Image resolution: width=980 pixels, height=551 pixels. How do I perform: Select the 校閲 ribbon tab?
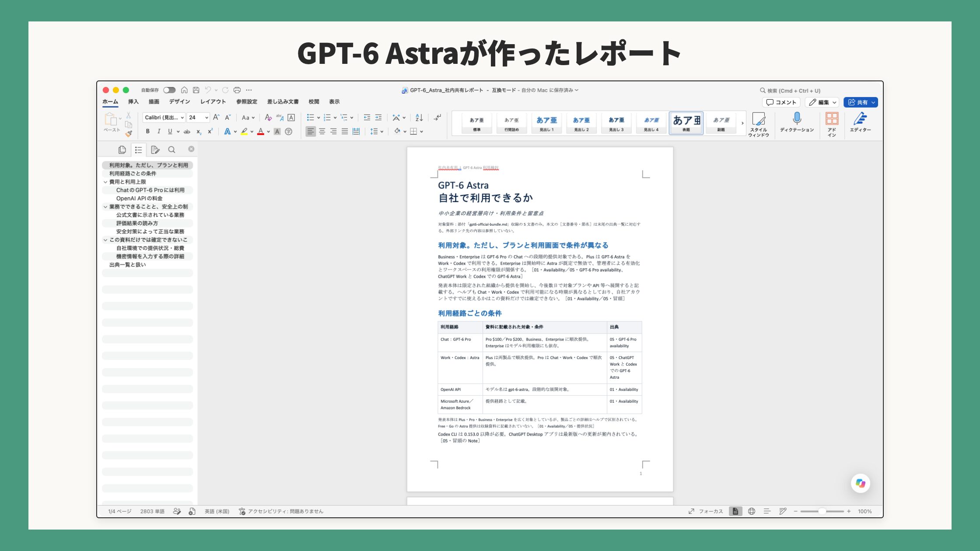click(x=314, y=101)
